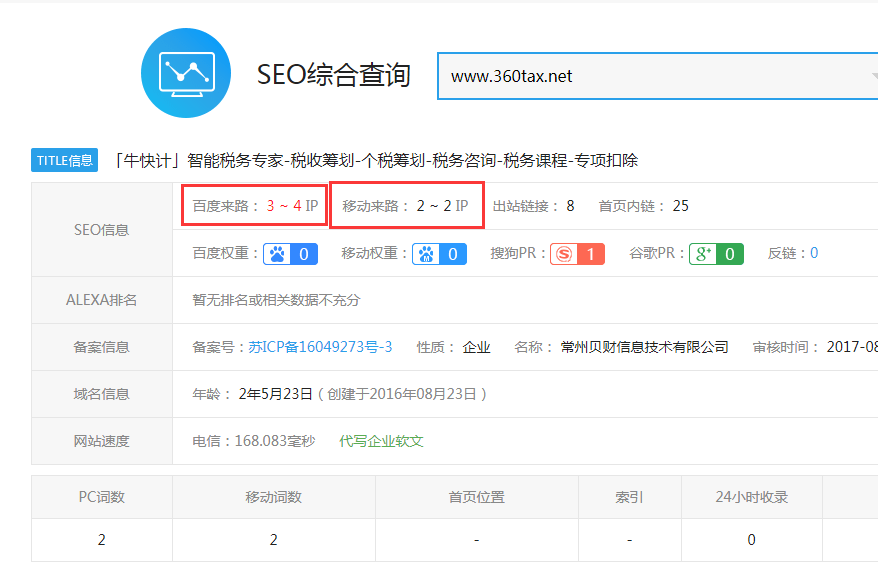Click the value 2 under PC词数
878x571 pixels.
[x=102, y=540]
